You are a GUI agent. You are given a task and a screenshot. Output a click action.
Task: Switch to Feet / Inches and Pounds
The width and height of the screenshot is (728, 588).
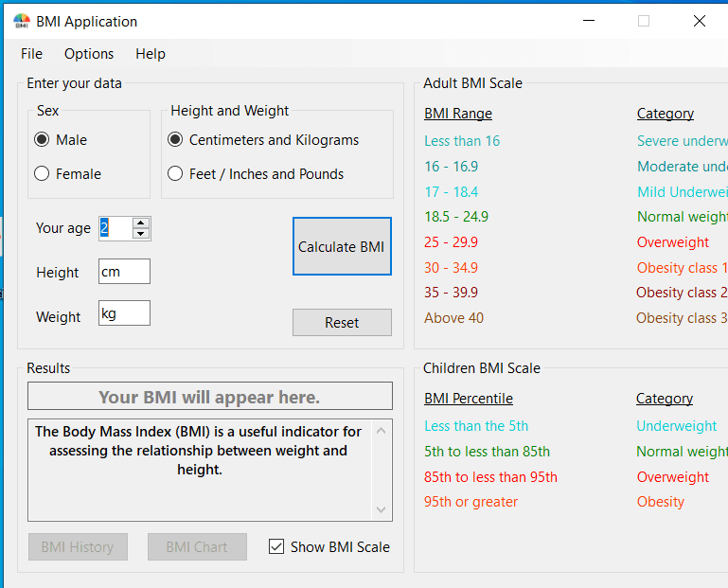click(x=175, y=174)
